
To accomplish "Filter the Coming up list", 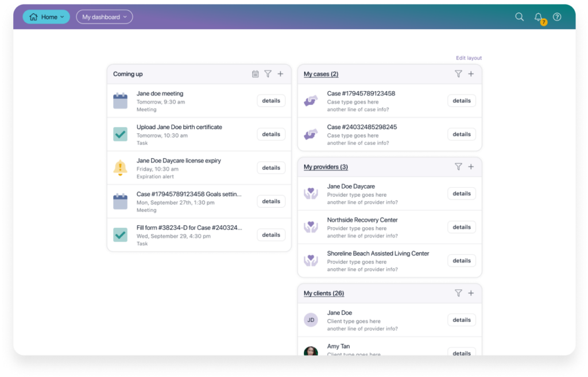I will 268,74.
